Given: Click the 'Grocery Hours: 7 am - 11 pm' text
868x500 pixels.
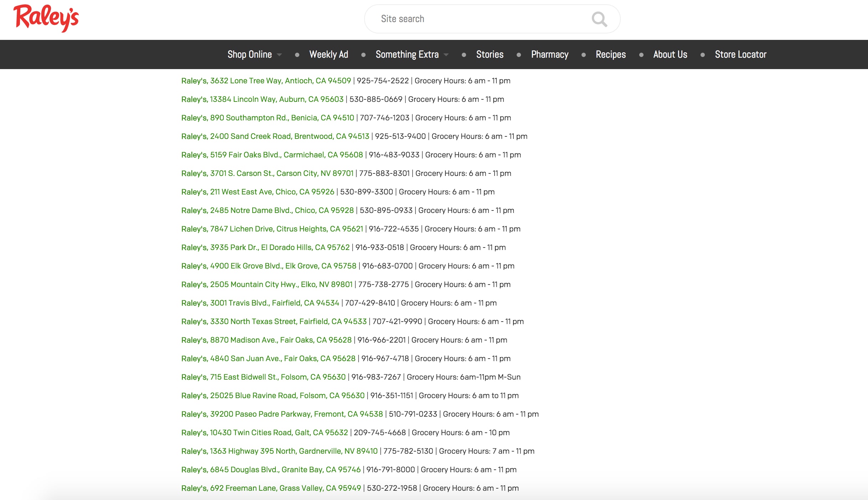Looking at the screenshot, I should (487, 451).
